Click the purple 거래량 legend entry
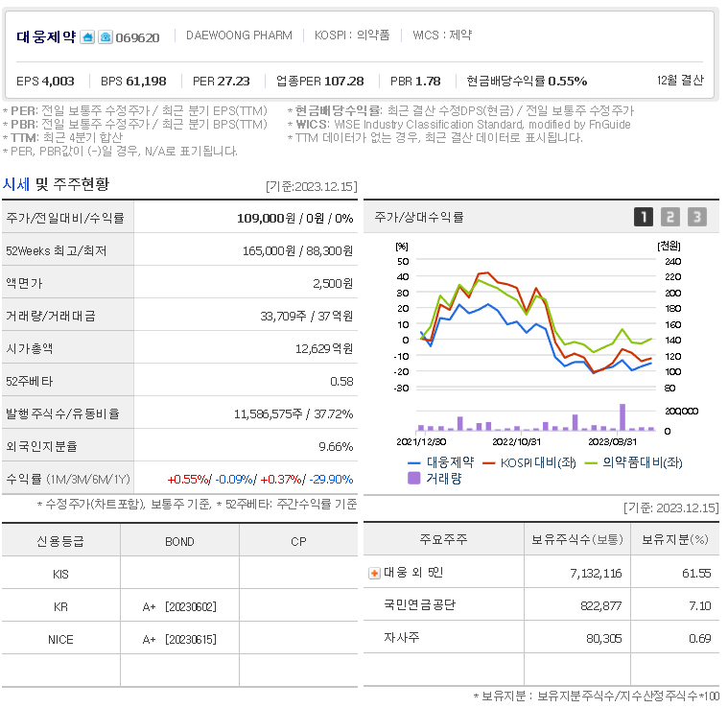 tap(434, 478)
